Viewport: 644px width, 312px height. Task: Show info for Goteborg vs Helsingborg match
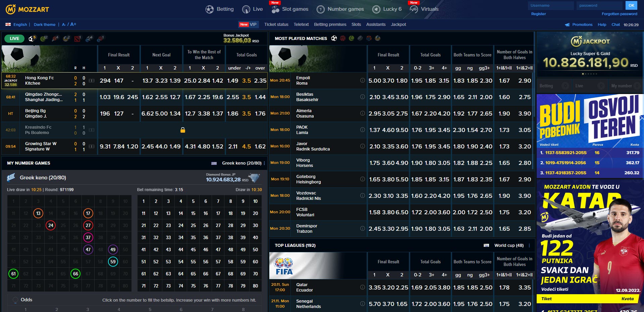pyautogui.click(x=363, y=179)
